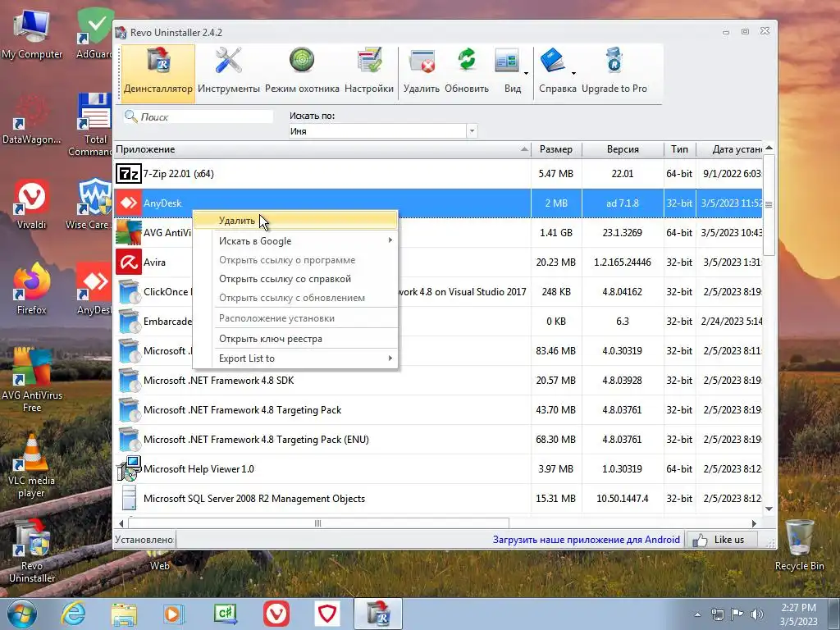
Task: Open the DataWagon desktop shortcut
Action: [x=32, y=120]
